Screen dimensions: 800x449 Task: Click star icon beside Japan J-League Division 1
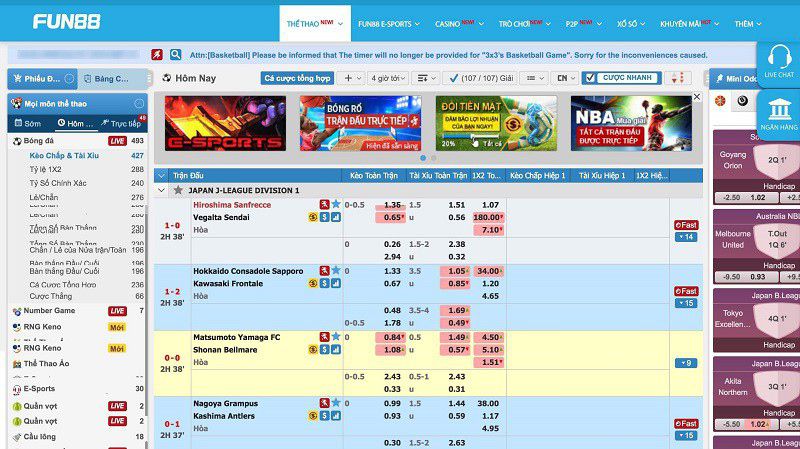(x=178, y=190)
